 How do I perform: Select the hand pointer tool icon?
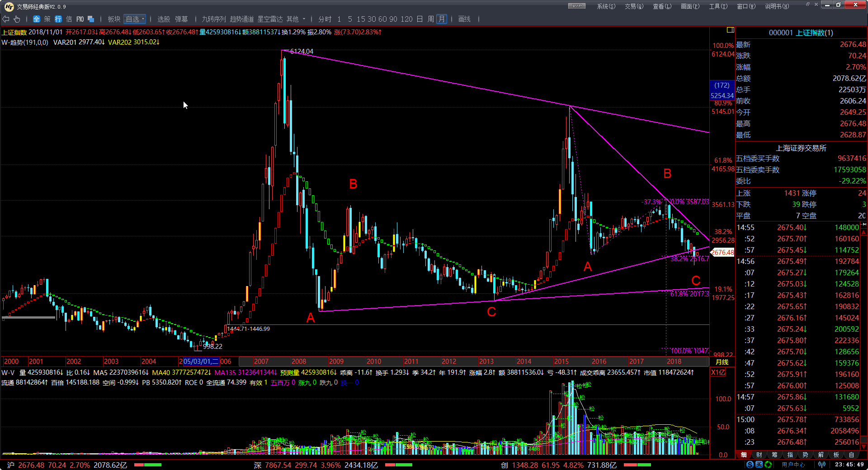17,19
